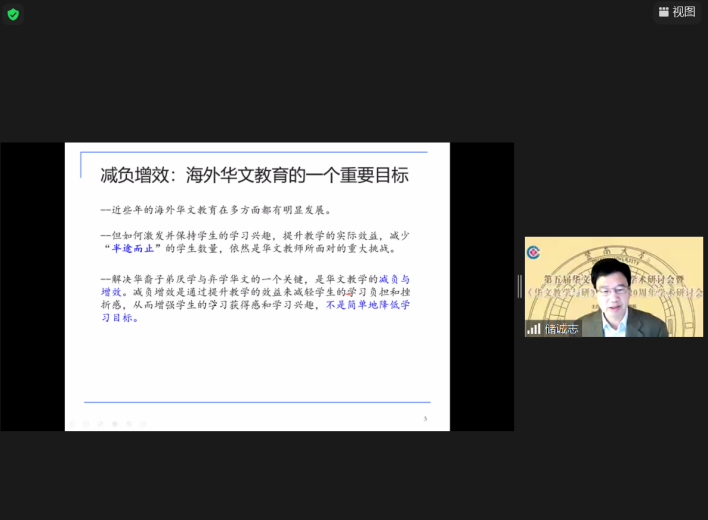This screenshot has height=520, width=708.
Task: Click the divider handle beside the speaker video
Action: pos(519,286)
